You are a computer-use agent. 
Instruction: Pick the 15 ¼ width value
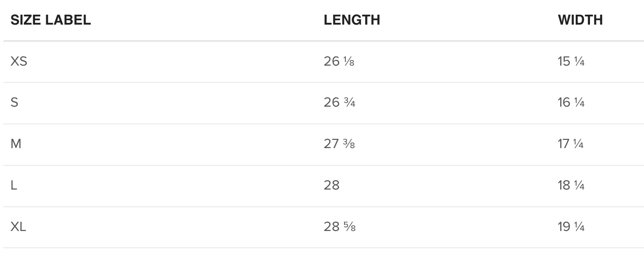[x=571, y=61]
